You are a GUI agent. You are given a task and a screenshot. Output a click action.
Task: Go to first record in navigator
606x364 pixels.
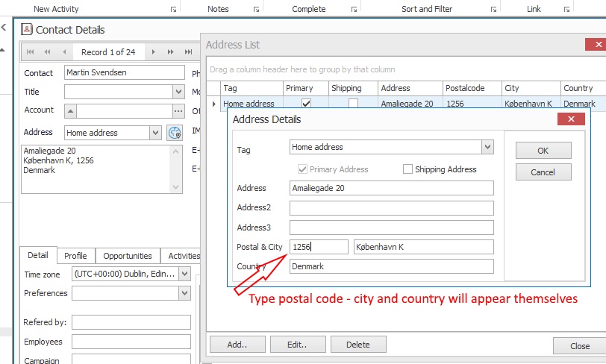point(30,52)
